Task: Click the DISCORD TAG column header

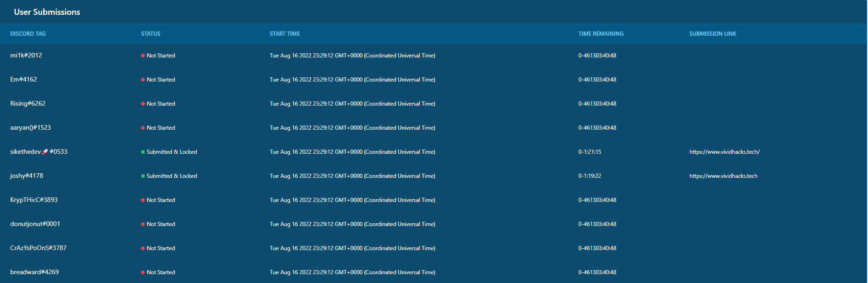Action: (x=28, y=34)
